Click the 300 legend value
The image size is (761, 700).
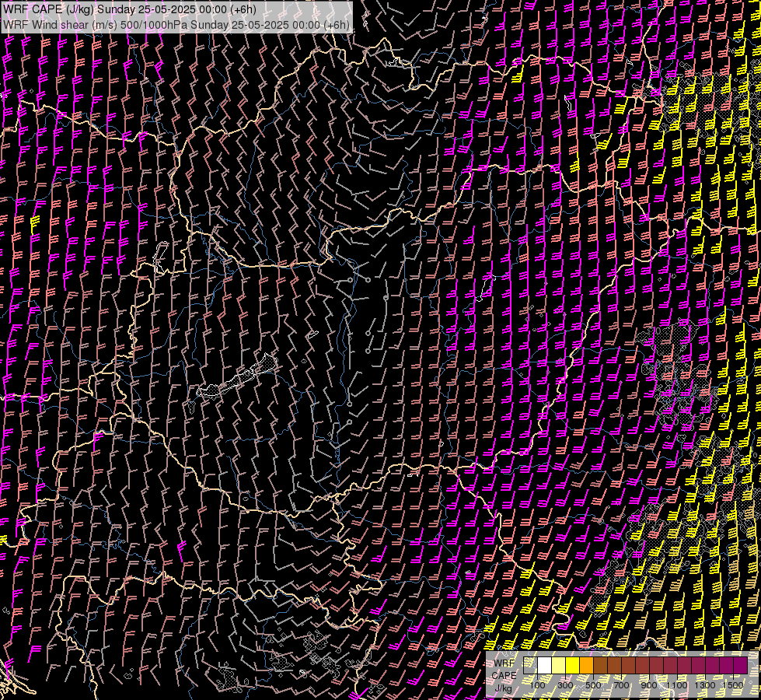565,685
